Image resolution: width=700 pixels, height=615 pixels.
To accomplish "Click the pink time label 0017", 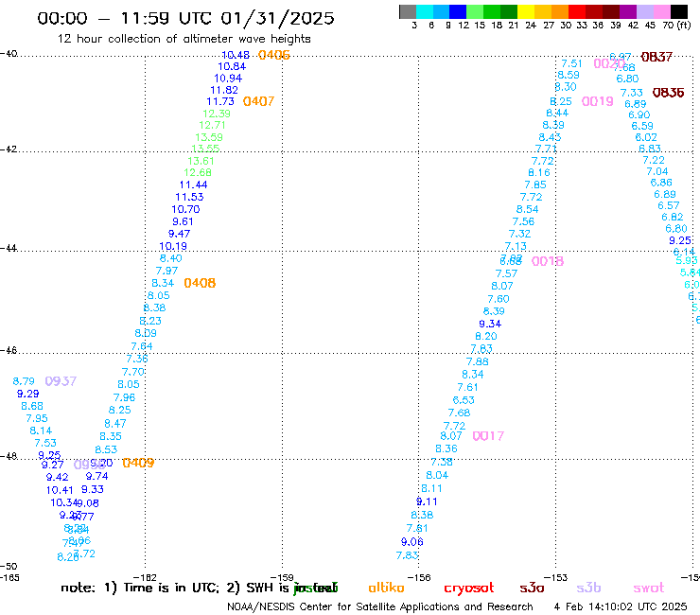I will 488,436.
